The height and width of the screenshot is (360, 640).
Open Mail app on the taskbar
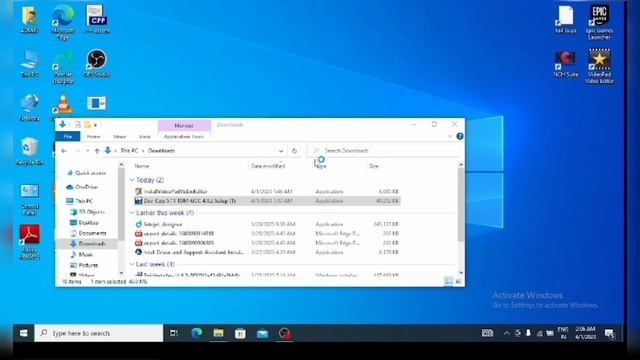(262, 333)
